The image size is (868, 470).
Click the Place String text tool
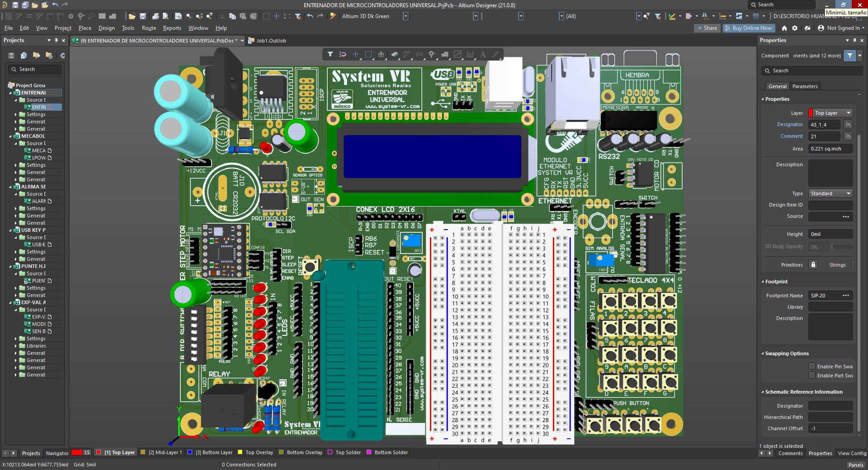[483, 55]
